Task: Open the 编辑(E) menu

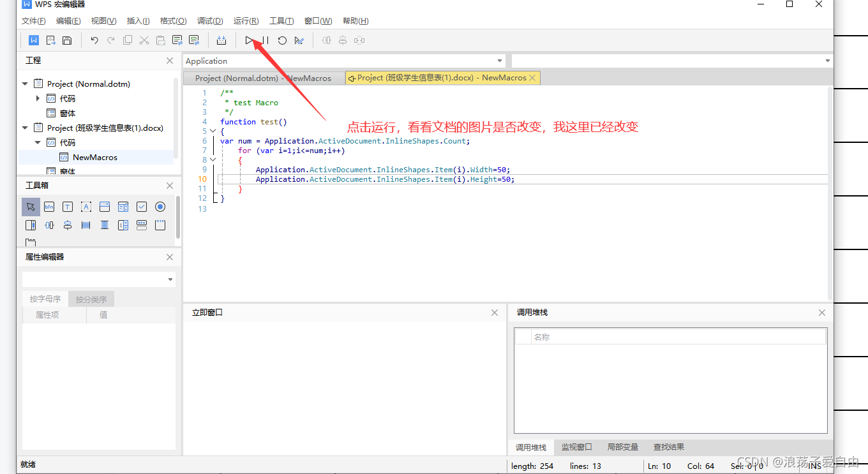Action: point(68,21)
